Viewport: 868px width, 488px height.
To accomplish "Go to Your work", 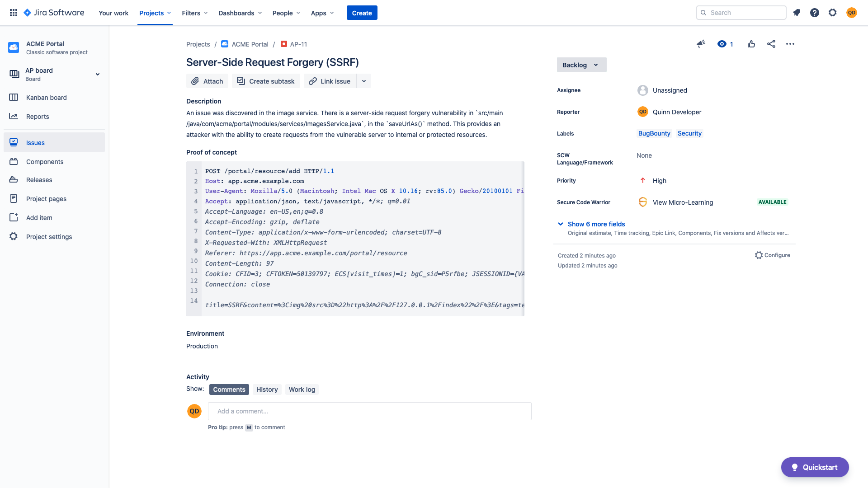I will coord(113,13).
